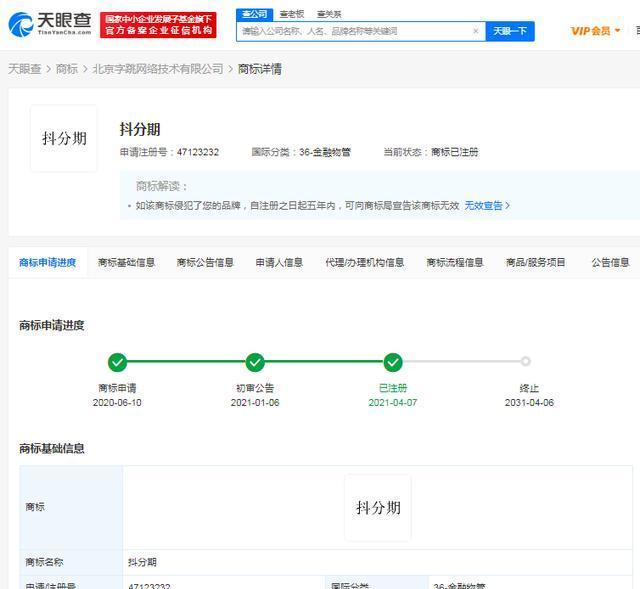
Task: Switch to 商标申请进度 tab
Action: [x=47, y=262]
